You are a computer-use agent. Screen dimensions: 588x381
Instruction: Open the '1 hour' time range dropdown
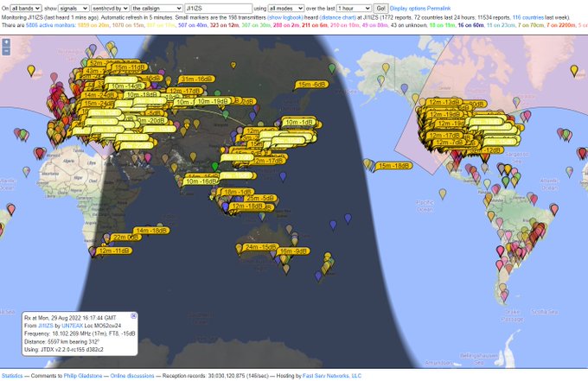click(354, 9)
